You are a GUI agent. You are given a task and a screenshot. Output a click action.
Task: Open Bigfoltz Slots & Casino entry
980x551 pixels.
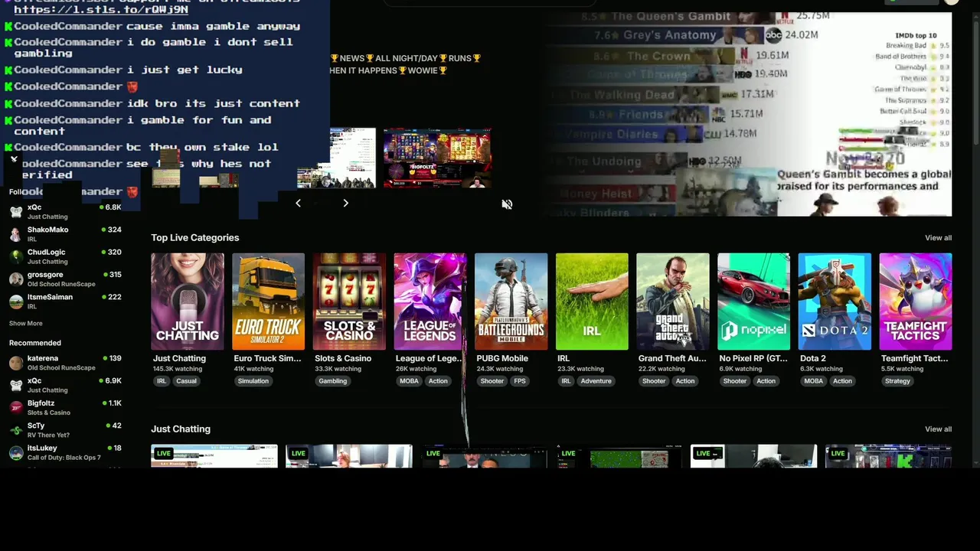point(65,407)
